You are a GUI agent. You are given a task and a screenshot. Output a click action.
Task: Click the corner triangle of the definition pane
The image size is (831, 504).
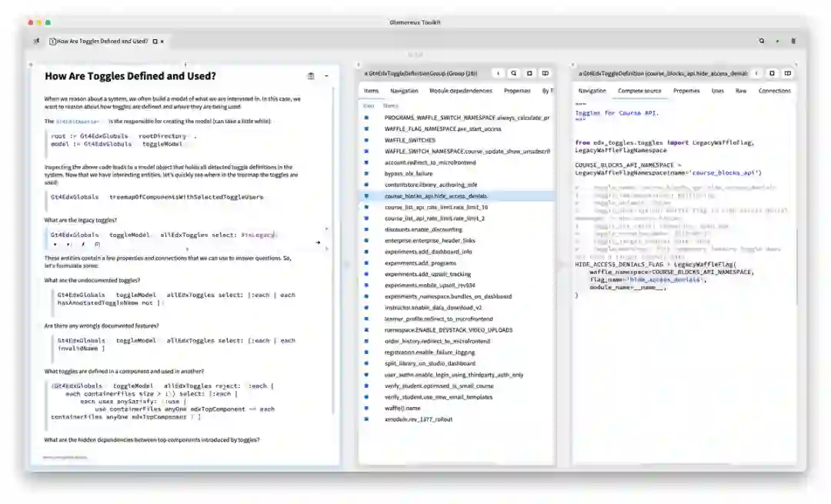[572, 65]
